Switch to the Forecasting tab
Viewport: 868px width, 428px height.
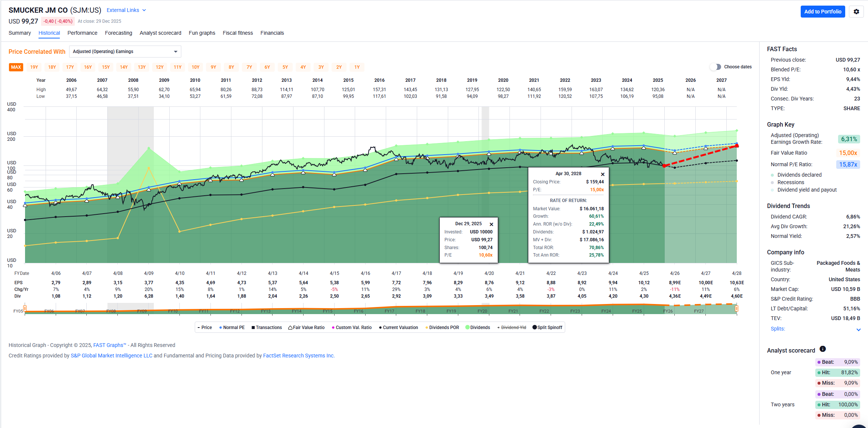point(118,33)
